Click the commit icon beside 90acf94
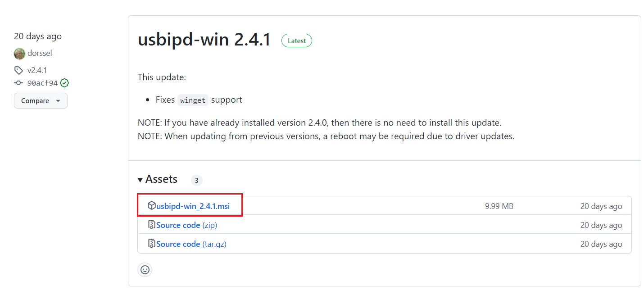644x295 pixels. pos(18,83)
